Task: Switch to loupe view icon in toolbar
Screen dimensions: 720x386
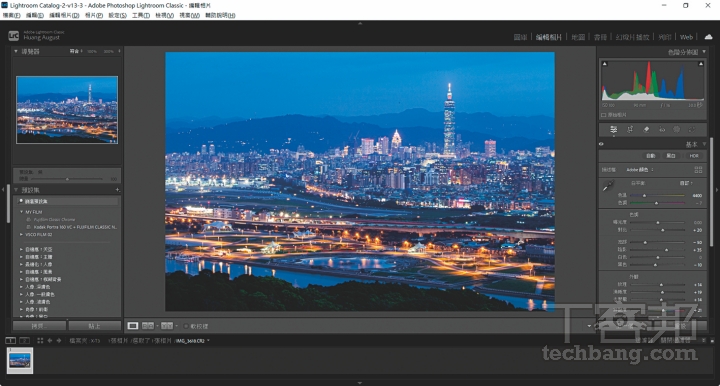Action: coord(133,326)
